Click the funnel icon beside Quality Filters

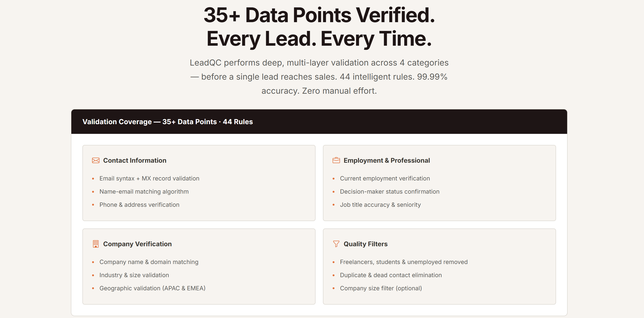[x=336, y=244]
